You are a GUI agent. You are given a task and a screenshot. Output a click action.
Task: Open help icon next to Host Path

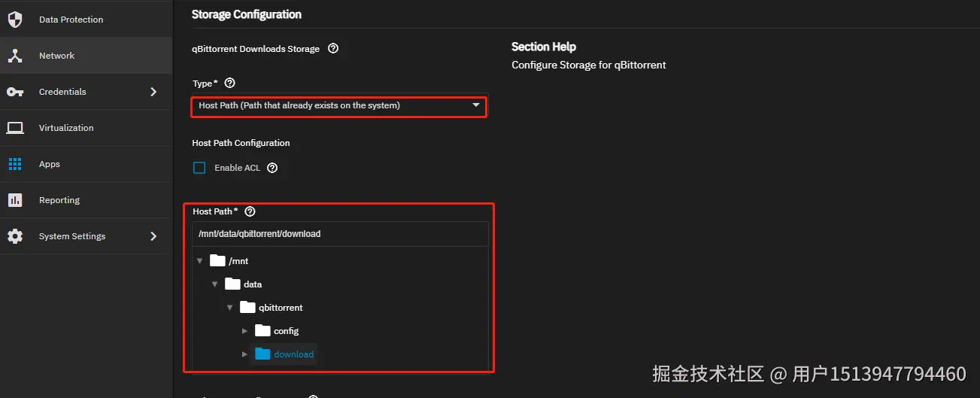click(x=250, y=211)
